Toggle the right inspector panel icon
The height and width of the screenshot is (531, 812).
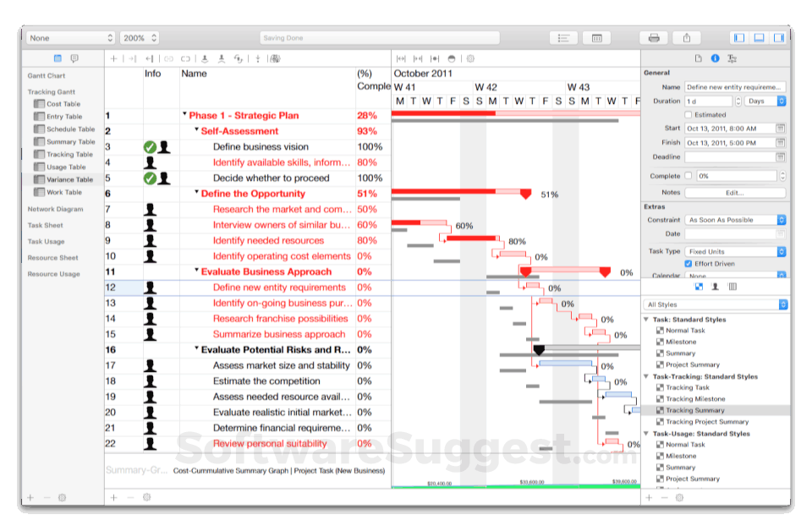point(778,38)
